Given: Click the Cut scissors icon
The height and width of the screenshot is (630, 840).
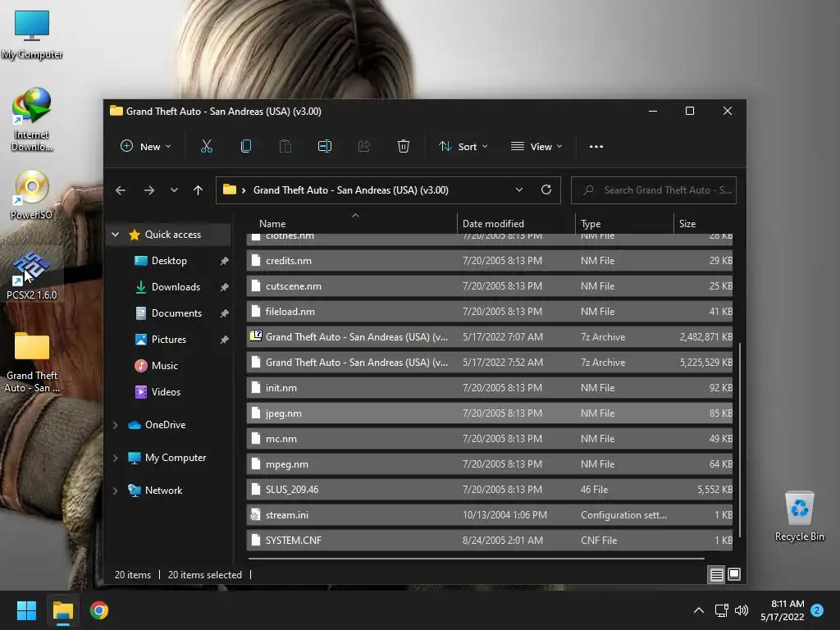Looking at the screenshot, I should click(206, 146).
